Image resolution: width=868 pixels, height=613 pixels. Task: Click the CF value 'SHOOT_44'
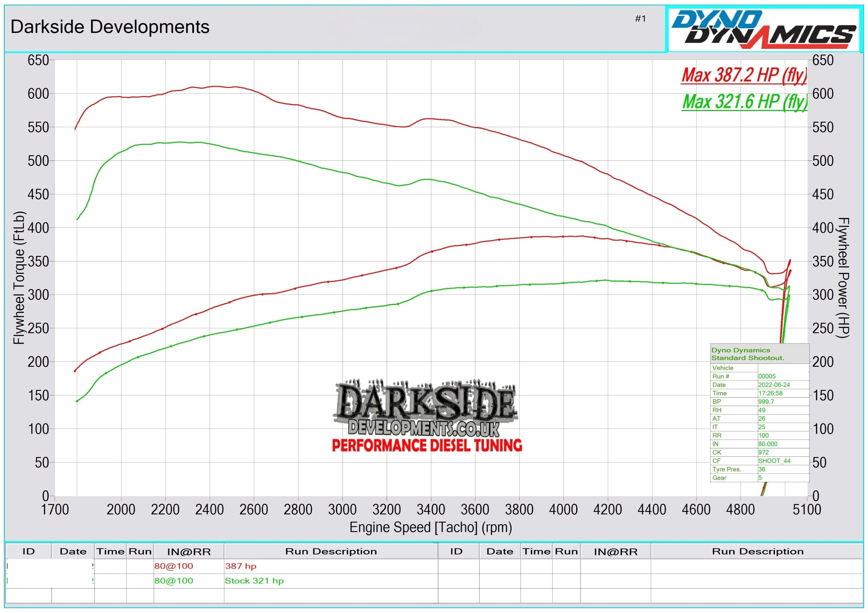tap(774, 461)
